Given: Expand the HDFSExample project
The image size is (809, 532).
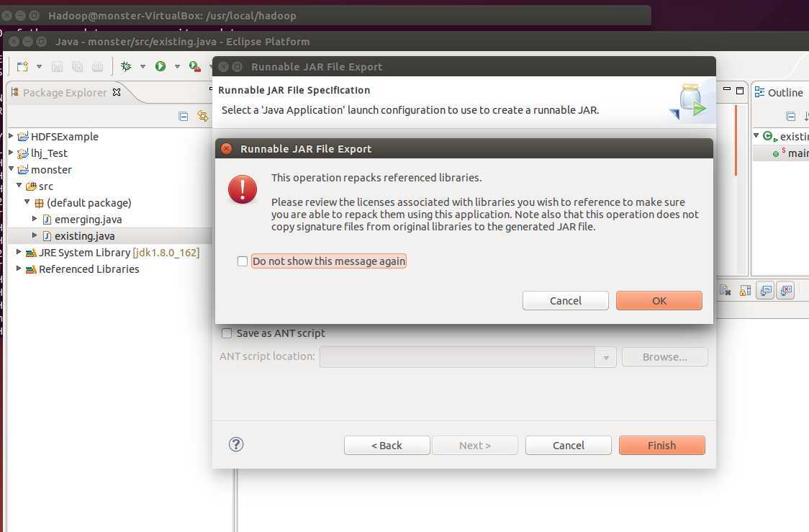Looking at the screenshot, I should click(11, 136).
